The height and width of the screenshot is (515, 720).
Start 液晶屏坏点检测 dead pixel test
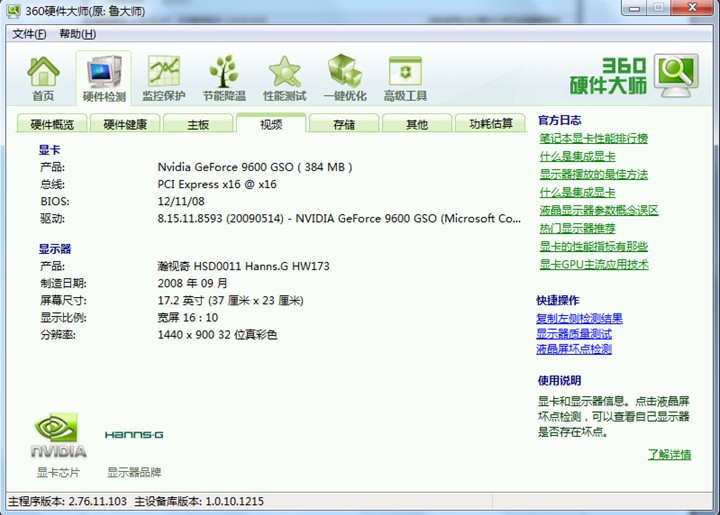click(574, 349)
